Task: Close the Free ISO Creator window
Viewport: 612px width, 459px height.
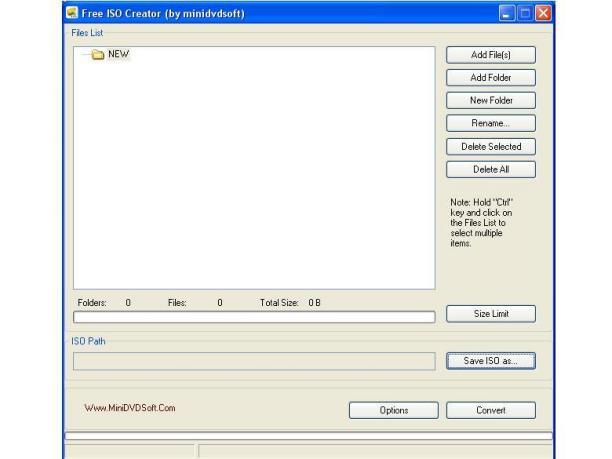Action: click(543, 13)
